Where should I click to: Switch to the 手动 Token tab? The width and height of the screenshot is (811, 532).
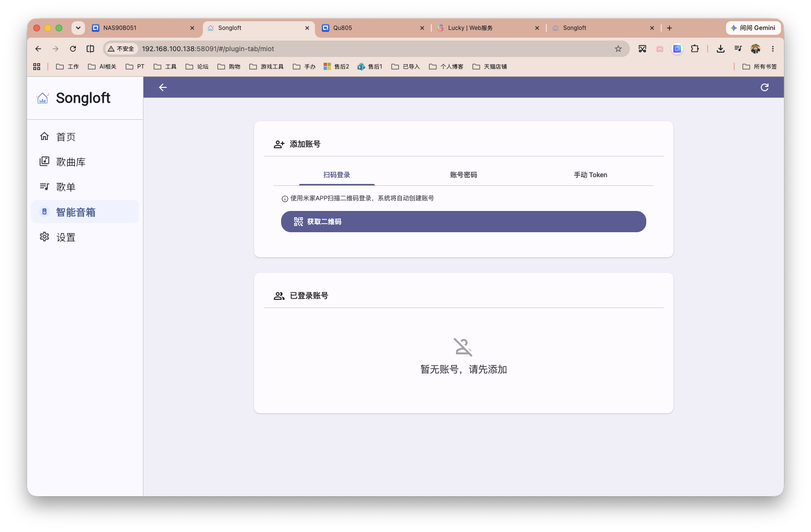pos(590,175)
